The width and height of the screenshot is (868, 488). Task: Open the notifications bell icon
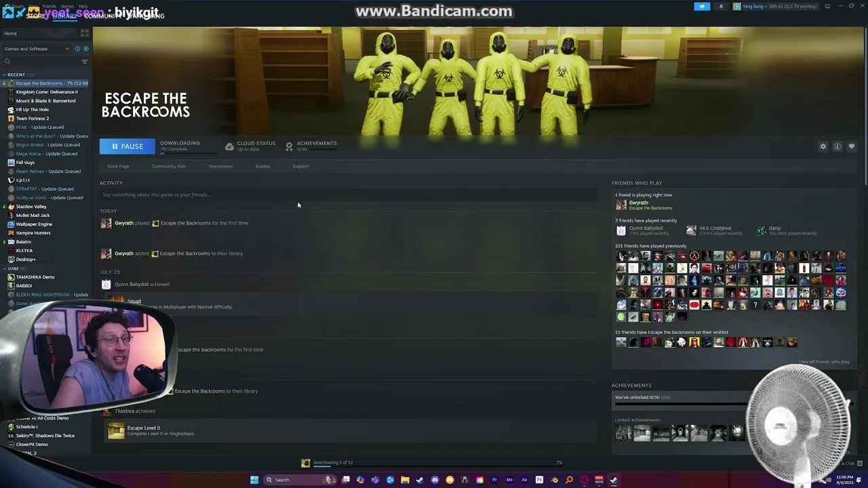click(721, 6)
